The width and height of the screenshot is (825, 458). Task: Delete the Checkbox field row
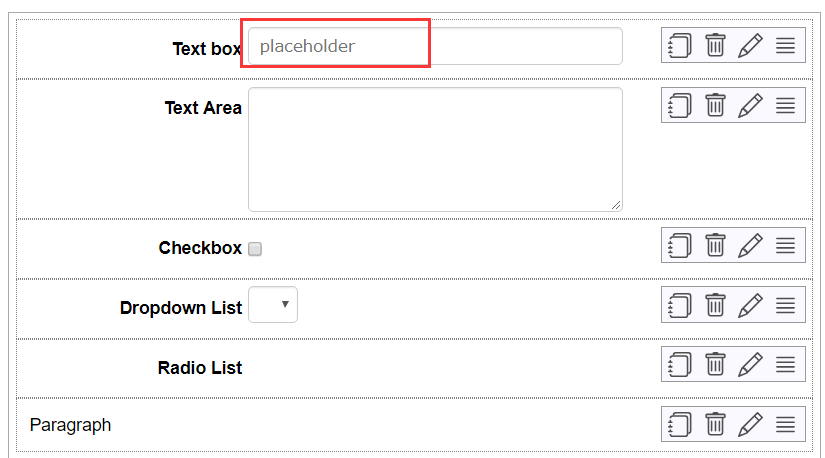715,245
